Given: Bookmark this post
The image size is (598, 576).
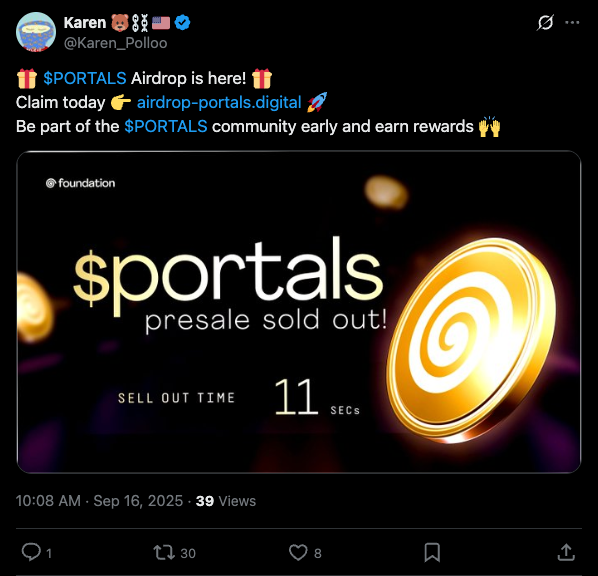Looking at the screenshot, I should (432, 552).
